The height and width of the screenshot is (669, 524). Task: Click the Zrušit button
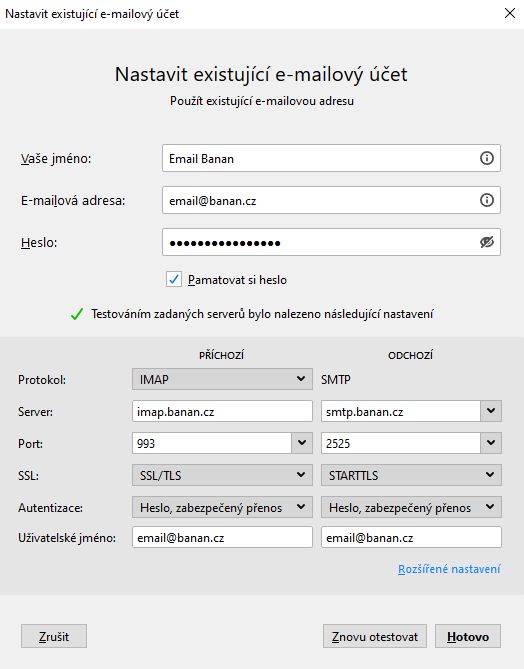coord(54,636)
